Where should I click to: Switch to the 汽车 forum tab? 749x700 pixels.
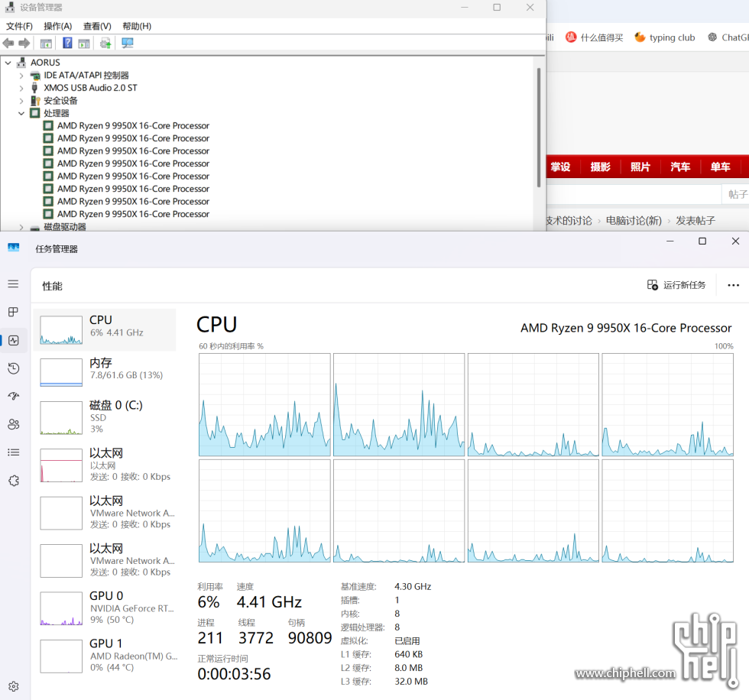pos(680,167)
